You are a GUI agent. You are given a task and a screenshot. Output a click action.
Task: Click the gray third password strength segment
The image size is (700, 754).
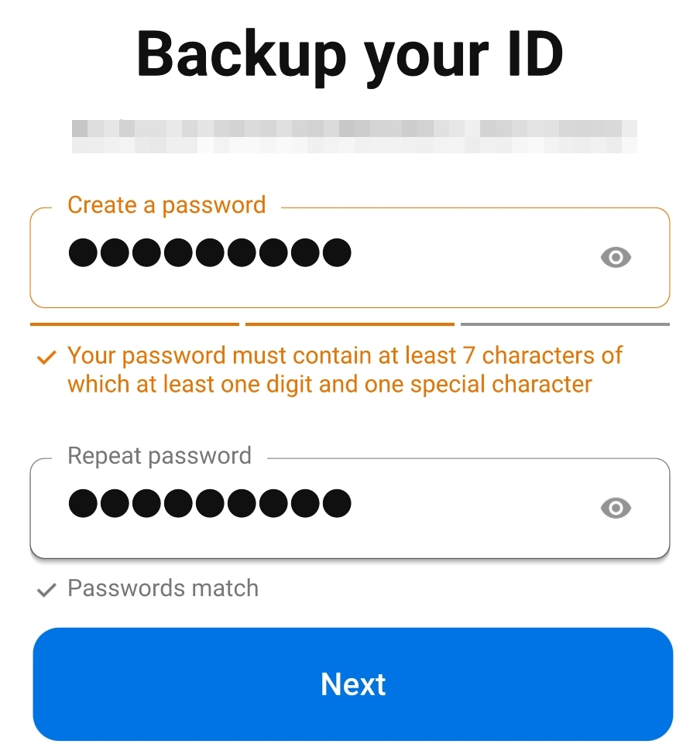[564, 324]
